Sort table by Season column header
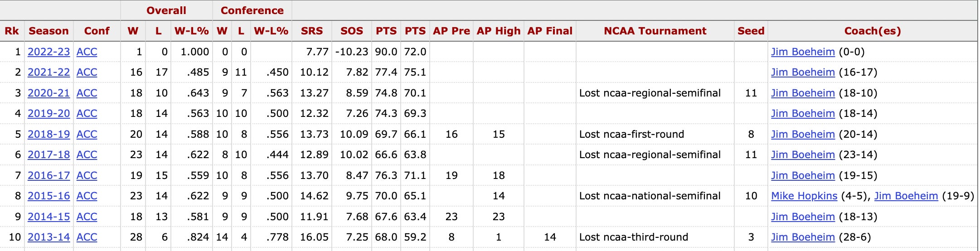980x251 pixels. coord(49,31)
